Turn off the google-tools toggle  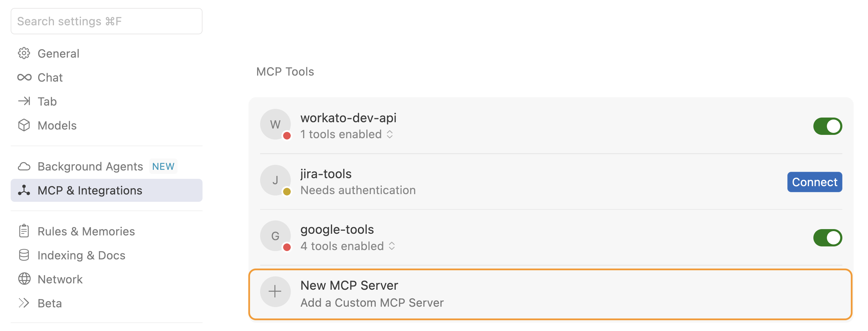(x=828, y=238)
